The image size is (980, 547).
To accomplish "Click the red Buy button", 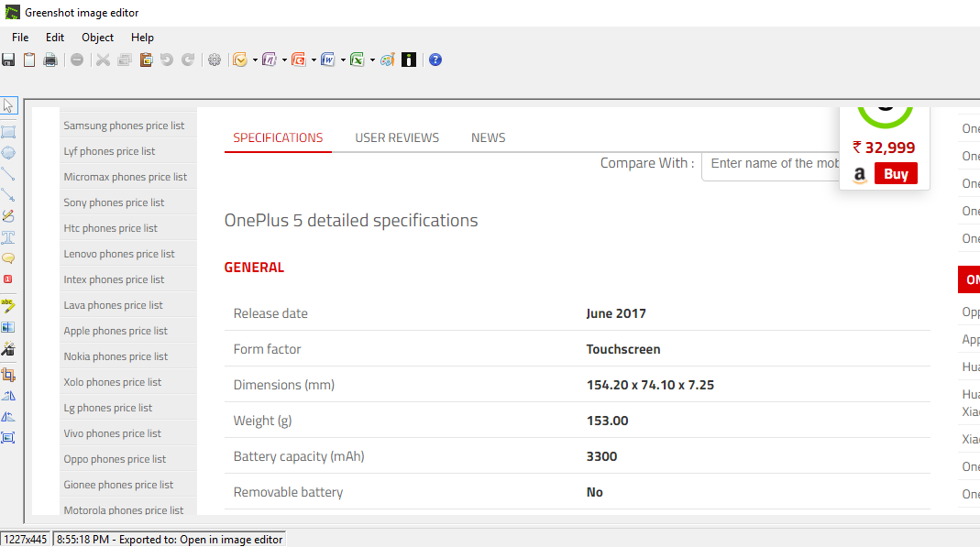I will tap(896, 173).
